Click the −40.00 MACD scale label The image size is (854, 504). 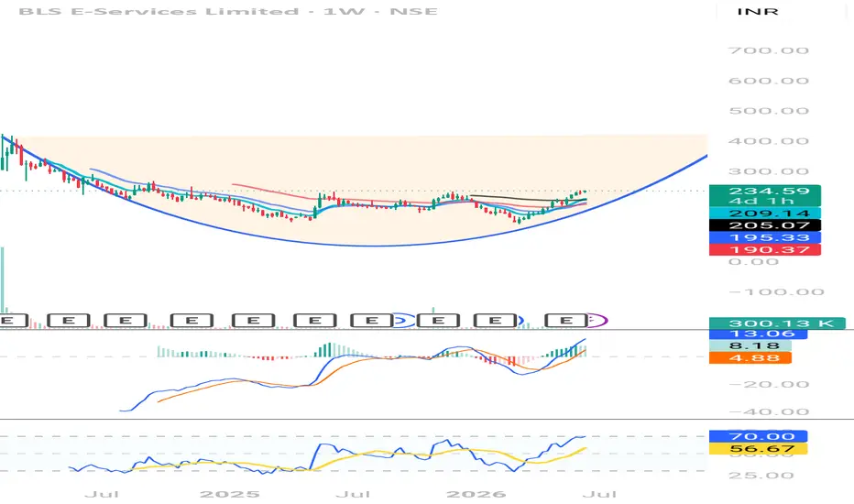(768, 412)
